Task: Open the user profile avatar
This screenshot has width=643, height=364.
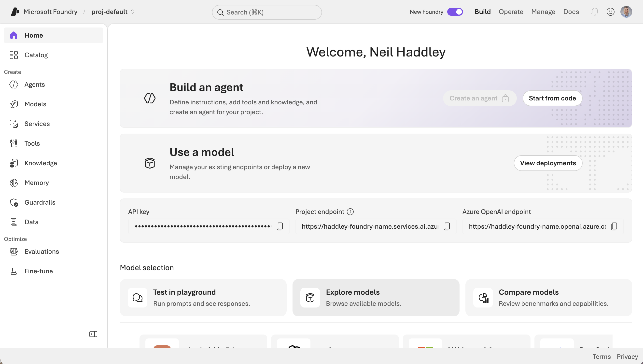Action: click(x=626, y=12)
